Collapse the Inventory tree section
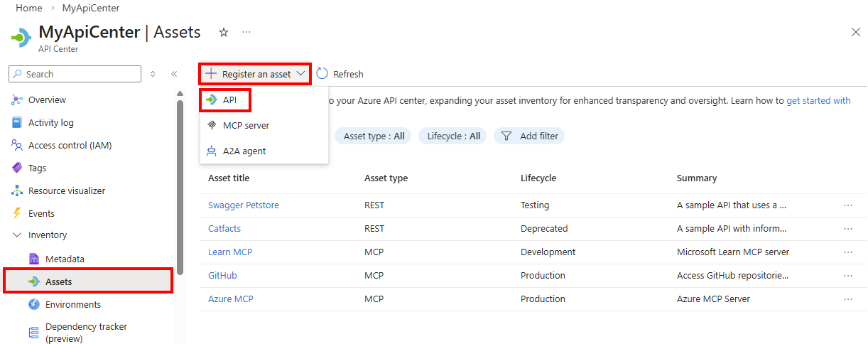The height and width of the screenshot is (344, 868). [17, 235]
